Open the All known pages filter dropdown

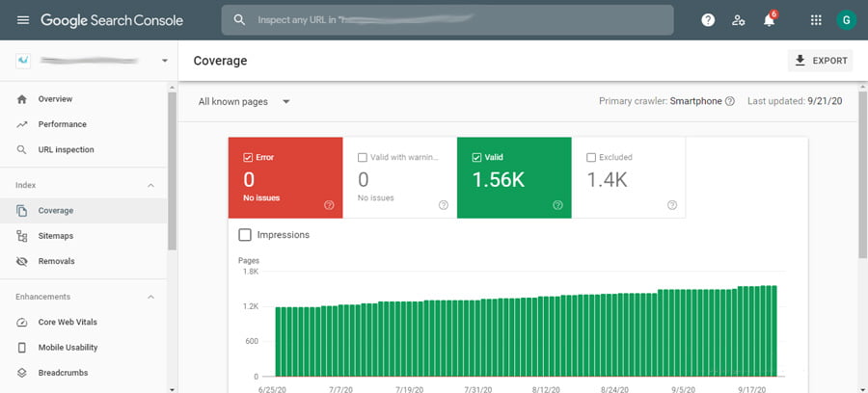tap(244, 102)
